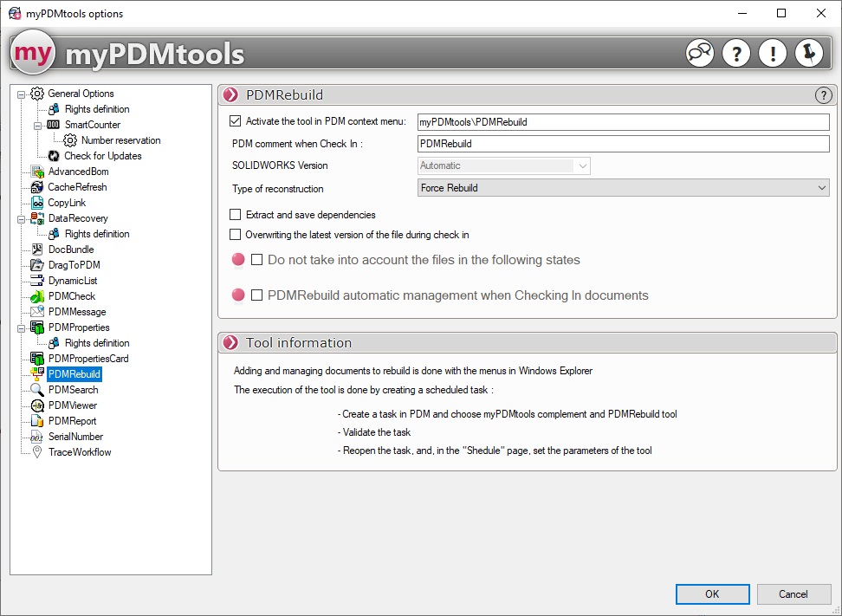Click the pushpin icon in header

coord(808,54)
